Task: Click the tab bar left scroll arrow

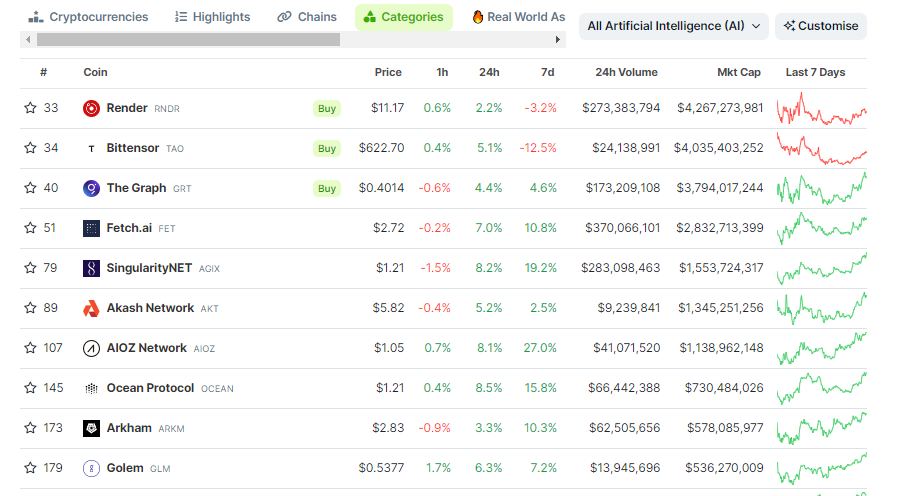Action: (28, 39)
